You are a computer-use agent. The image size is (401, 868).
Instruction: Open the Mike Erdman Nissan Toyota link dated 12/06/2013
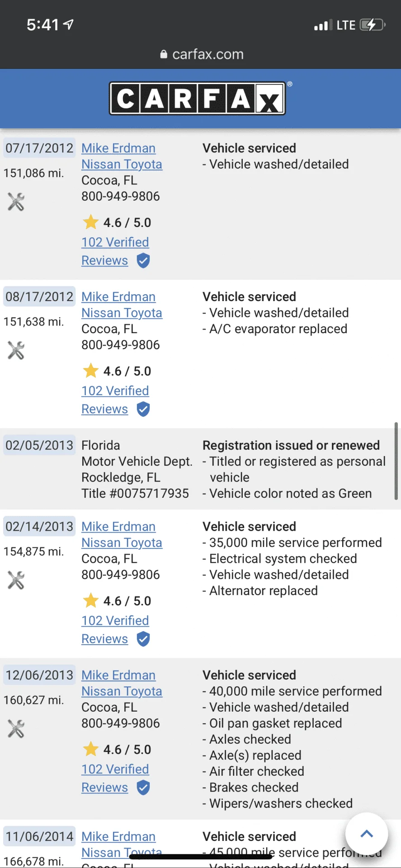pyautogui.click(x=122, y=683)
